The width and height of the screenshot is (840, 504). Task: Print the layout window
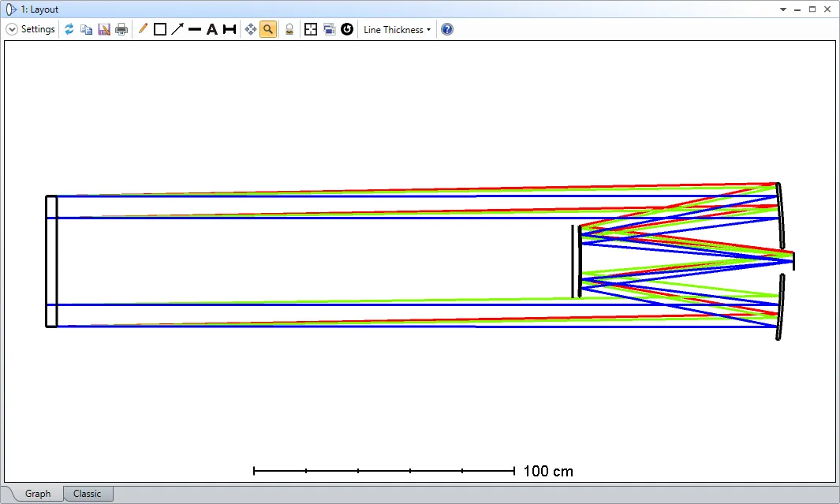tap(121, 29)
